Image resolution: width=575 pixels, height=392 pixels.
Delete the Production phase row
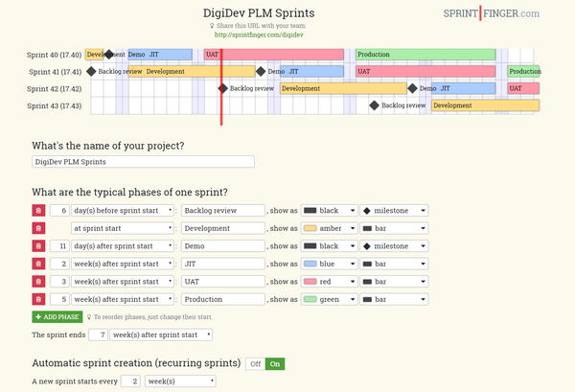coord(38,299)
